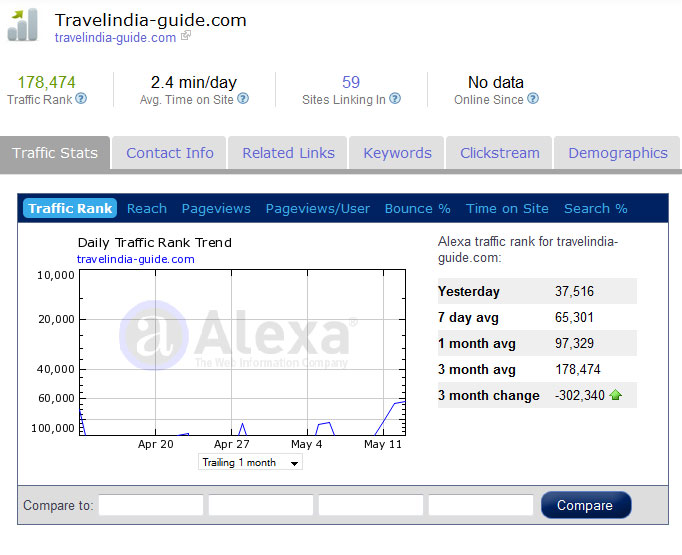This screenshot has width=682, height=555.
Task: Switch to the Keywords tab
Action: tap(398, 153)
